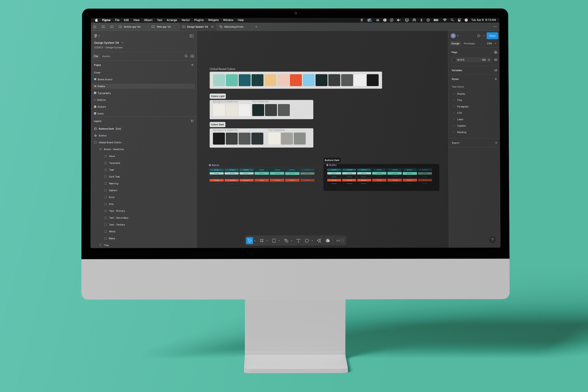This screenshot has width=588, height=392.
Task: Select the Pen tool
Action: [x=286, y=241]
